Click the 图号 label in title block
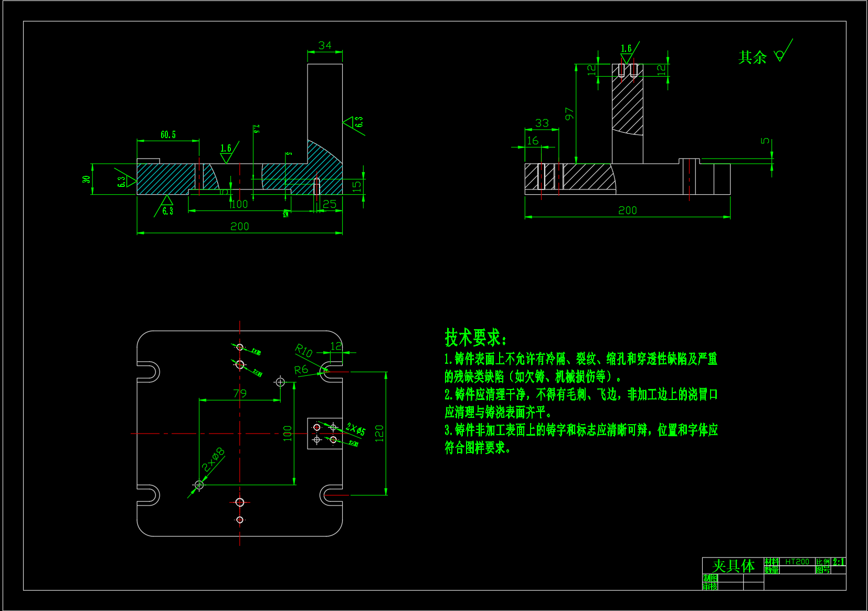Image resolution: width=868 pixels, height=611 pixels. coord(823,570)
